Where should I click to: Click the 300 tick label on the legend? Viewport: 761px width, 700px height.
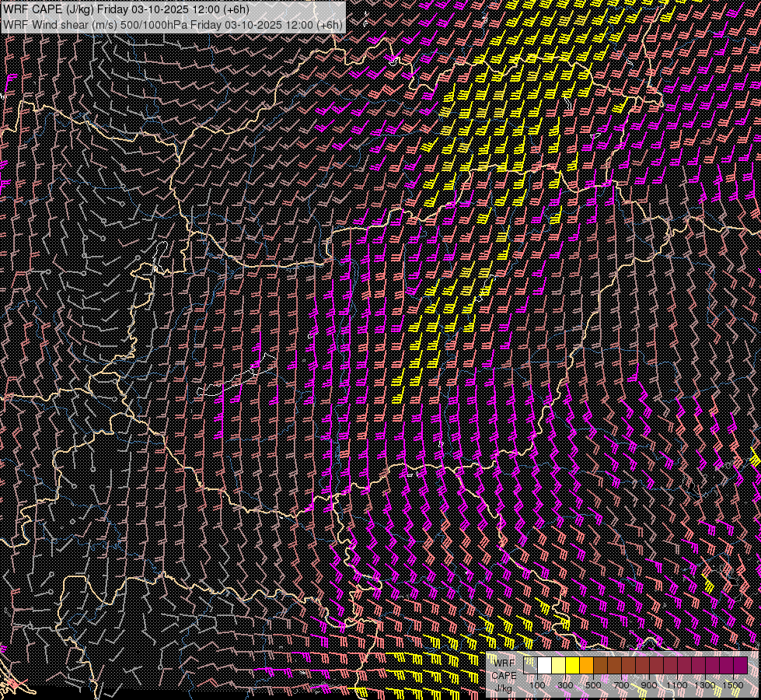[565, 685]
